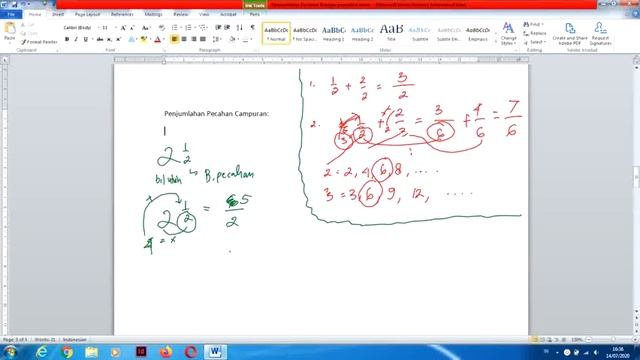Open the font size dropdown
The height and width of the screenshot is (360, 640).
(x=116, y=28)
